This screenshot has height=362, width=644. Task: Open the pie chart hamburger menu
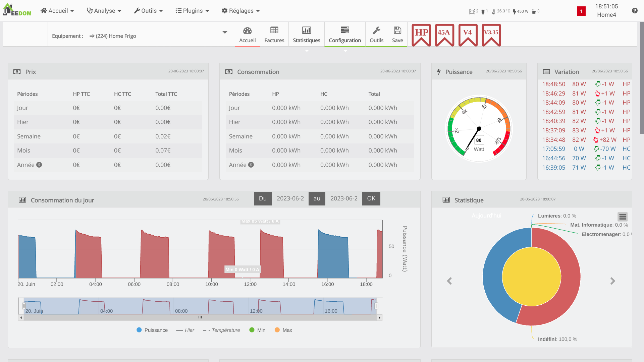[x=623, y=217]
